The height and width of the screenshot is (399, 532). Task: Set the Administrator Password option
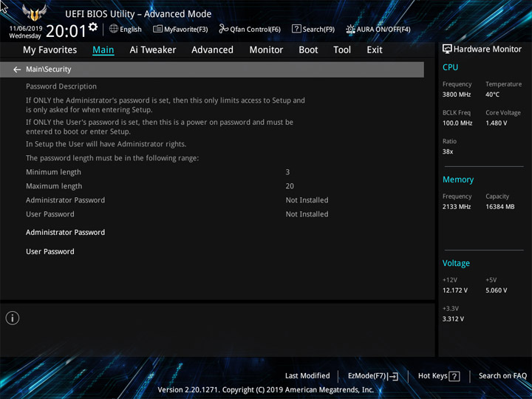point(66,233)
